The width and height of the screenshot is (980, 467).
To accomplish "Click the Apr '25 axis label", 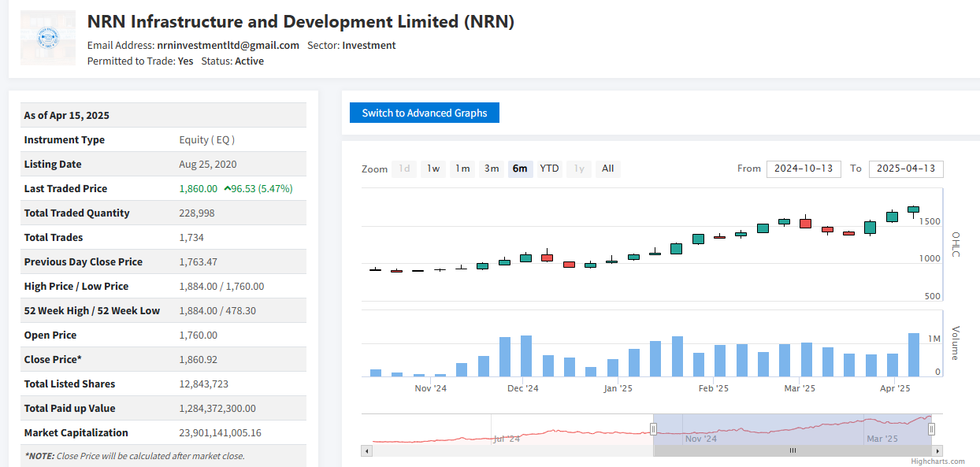I will 895,388.
